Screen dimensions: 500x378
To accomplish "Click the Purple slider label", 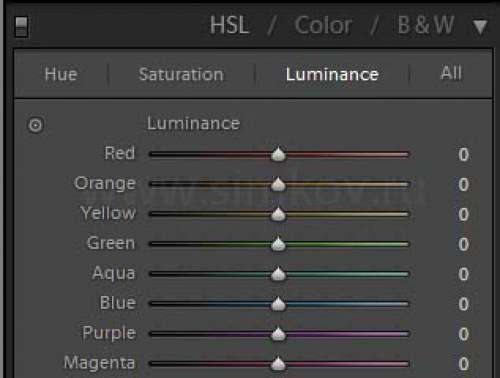I will 109,333.
